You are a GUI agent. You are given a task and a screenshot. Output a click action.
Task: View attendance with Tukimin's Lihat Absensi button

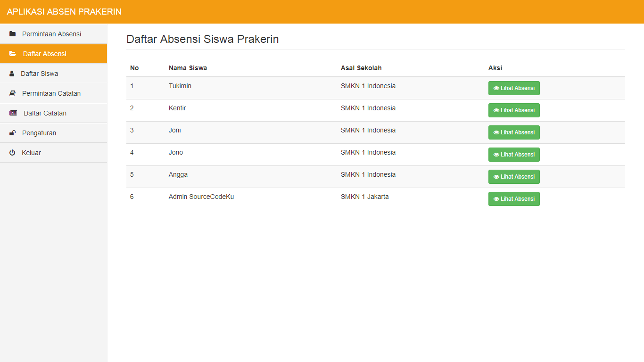(514, 88)
